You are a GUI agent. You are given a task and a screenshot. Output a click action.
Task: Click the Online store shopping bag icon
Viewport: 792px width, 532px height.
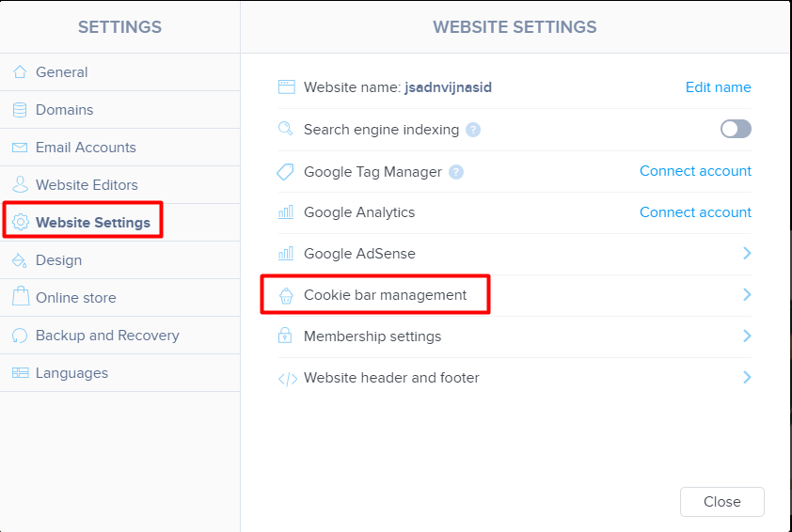[x=20, y=297]
